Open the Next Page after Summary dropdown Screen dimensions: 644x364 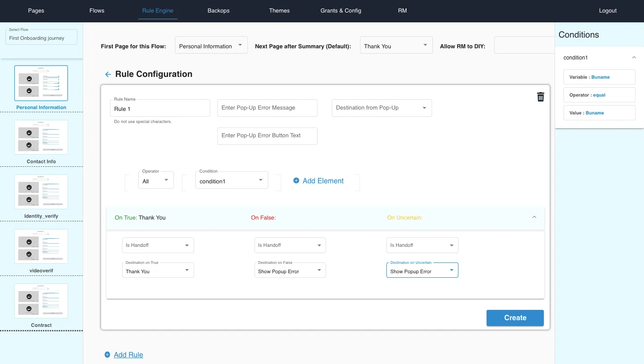pos(396,45)
